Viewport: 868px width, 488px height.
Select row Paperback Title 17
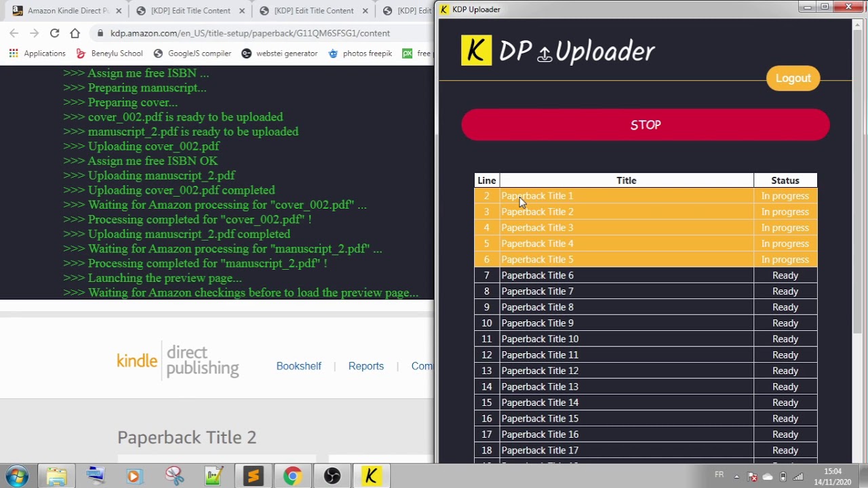point(646,451)
